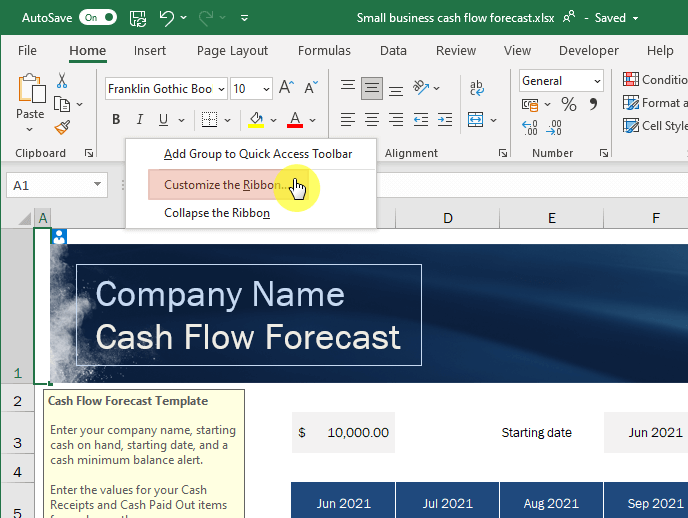Click the share people icon beside filename
Image resolution: width=688 pixels, height=518 pixels.
[x=569, y=18]
